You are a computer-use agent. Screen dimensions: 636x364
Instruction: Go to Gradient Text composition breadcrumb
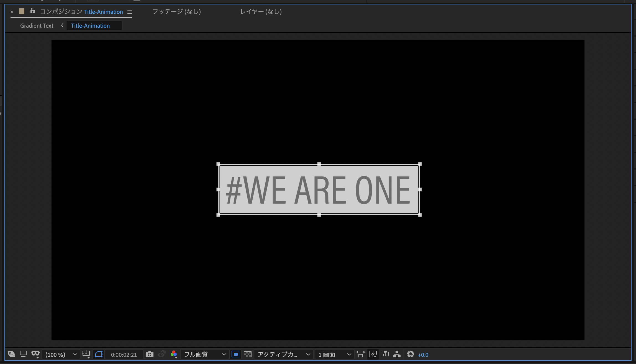37,26
